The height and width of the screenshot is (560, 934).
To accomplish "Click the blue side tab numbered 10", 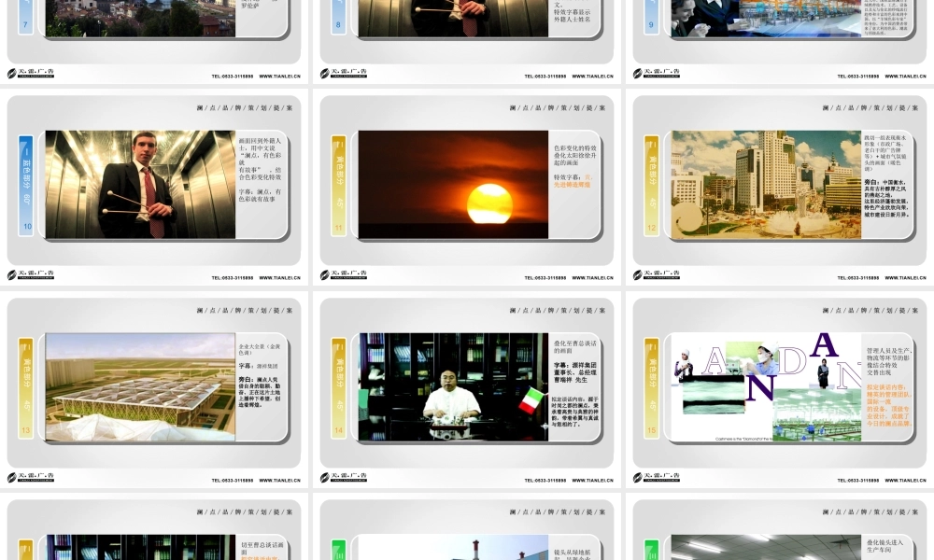I will coord(25,186).
